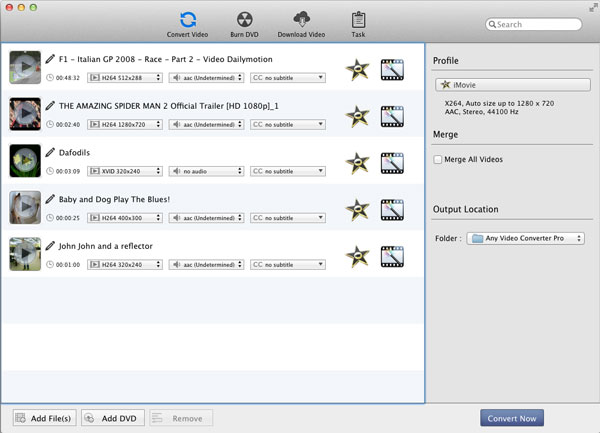The image size is (600, 433).
Task: Play the Baby and Dog thumbnail
Action: pyautogui.click(x=25, y=207)
